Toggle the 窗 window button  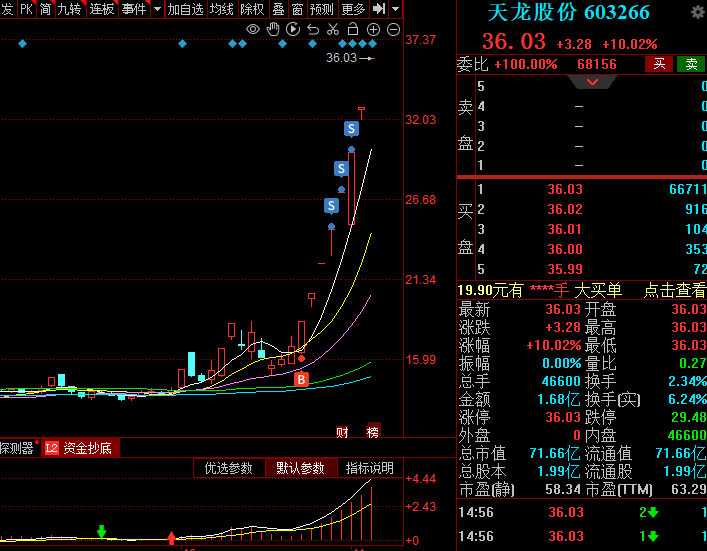click(297, 9)
